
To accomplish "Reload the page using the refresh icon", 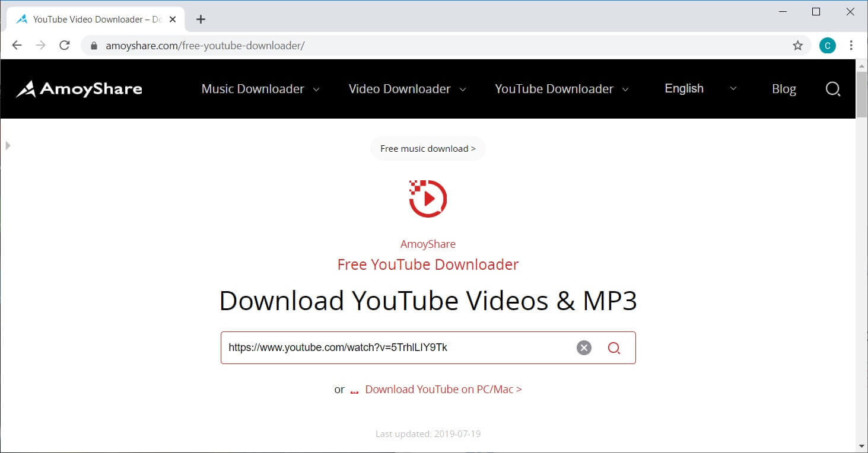I will pyautogui.click(x=65, y=45).
